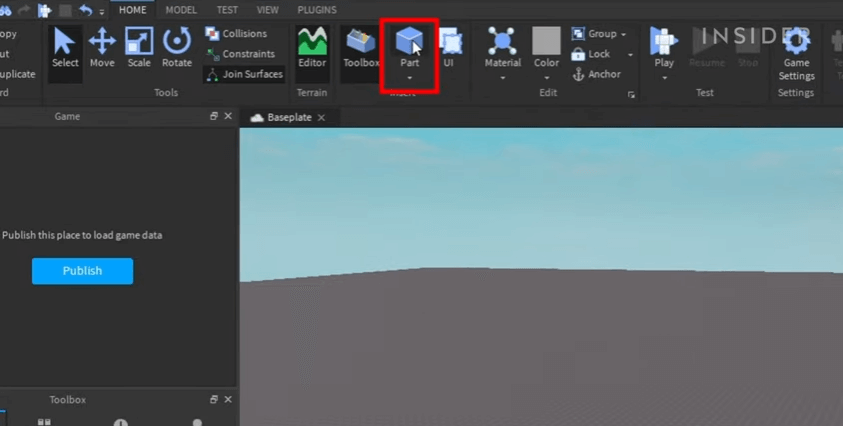Switch to the MODEL ribbon tab
This screenshot has height=426, width=843.
pyautogui.click(x=181, y=10)
